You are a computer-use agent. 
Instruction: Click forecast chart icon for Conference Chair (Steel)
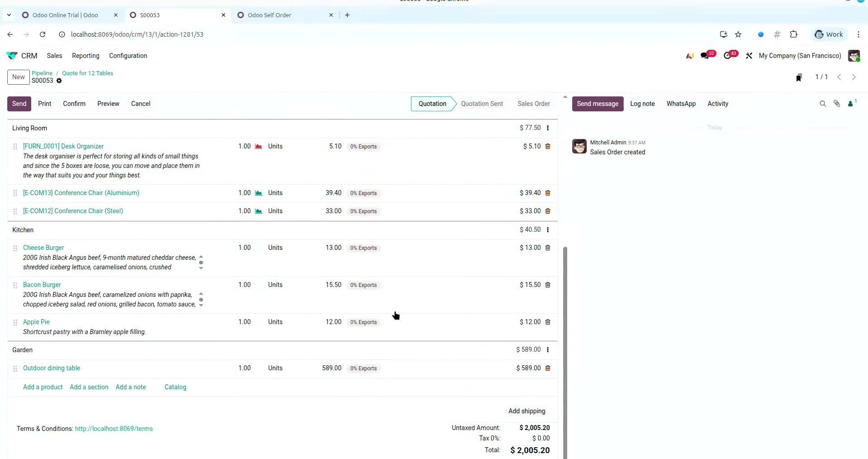(x=258, y=211)
